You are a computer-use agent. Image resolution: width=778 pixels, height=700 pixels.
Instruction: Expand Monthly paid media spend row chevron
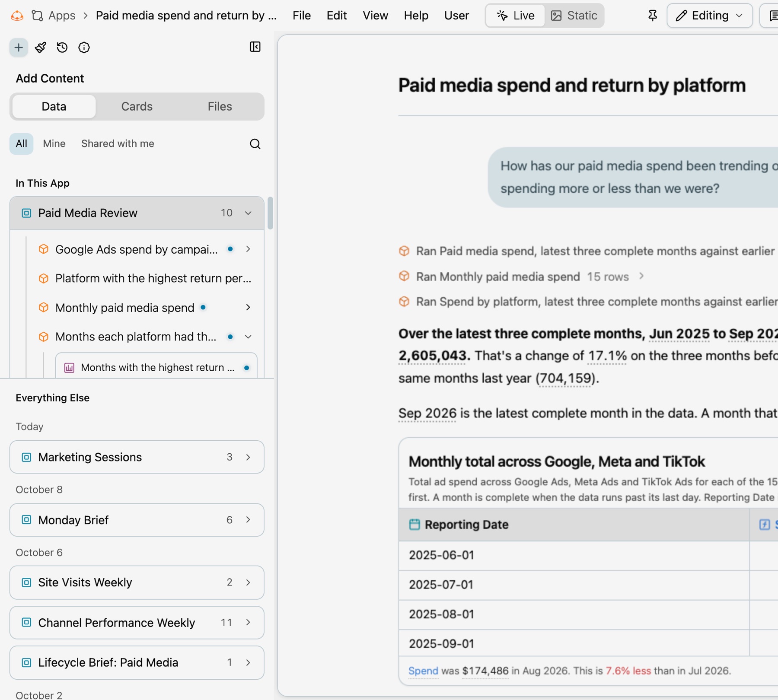tap(248, 307)
